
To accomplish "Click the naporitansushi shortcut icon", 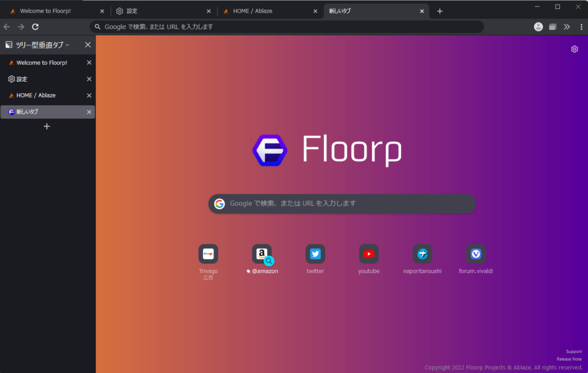I will (422, 254).
